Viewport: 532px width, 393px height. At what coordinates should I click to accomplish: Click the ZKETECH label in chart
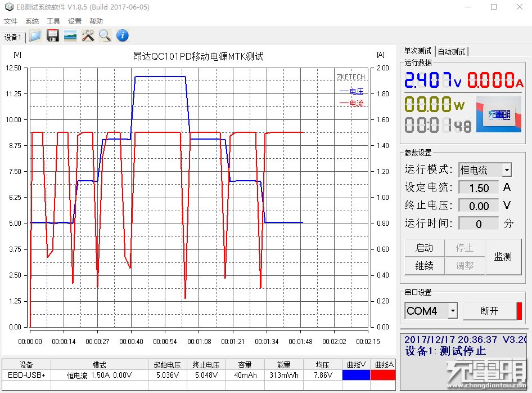click(x=350, y=77)
